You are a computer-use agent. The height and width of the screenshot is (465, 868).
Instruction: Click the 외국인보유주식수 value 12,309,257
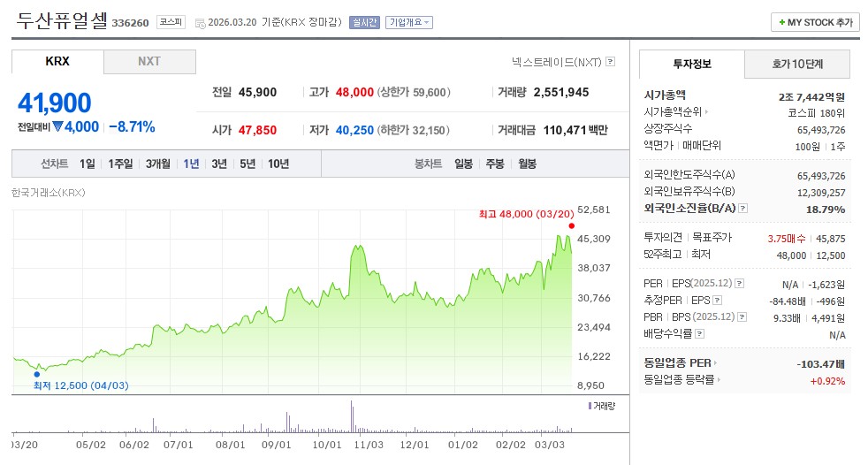[x=821, y=193]
